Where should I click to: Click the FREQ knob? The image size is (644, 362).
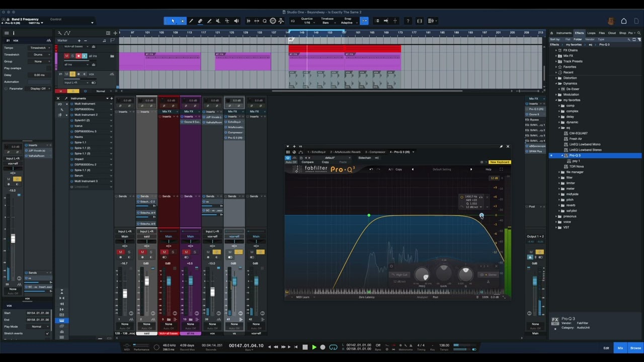(x=422, y=275)
